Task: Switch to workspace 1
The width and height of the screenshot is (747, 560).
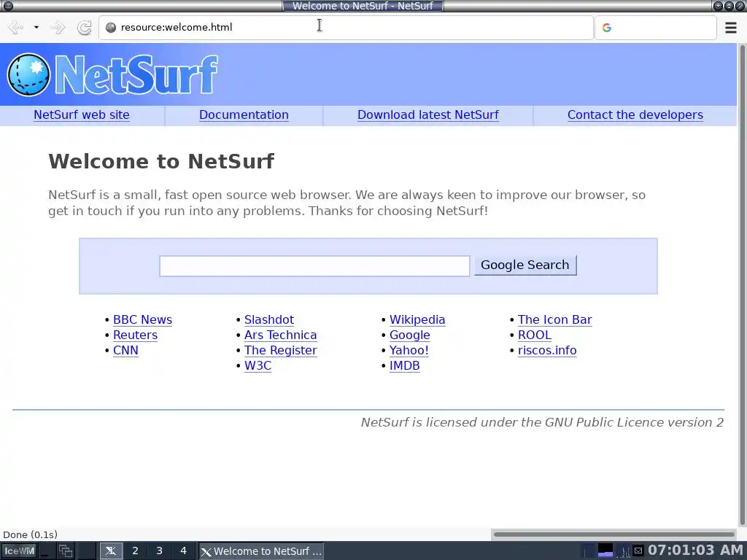Action: click(111, 551)
